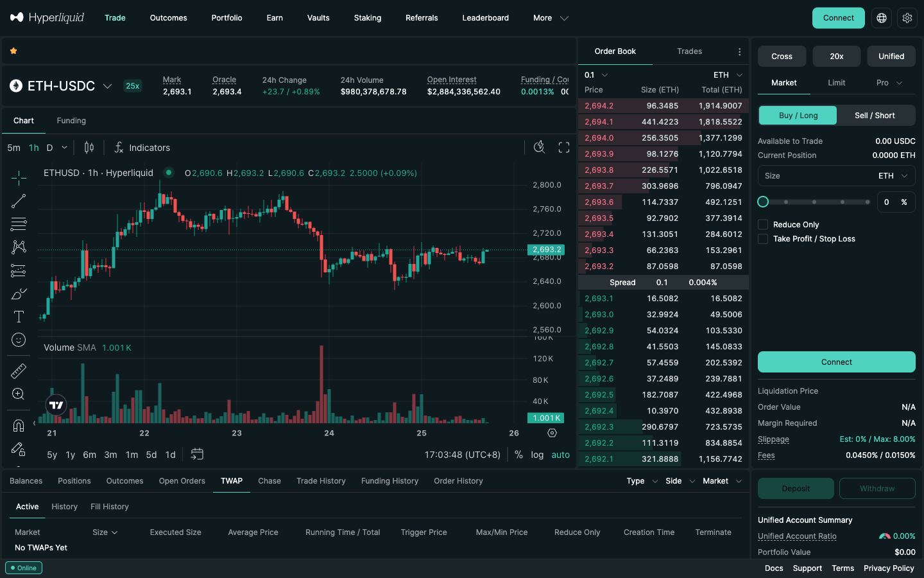The image size is (924, 578).
Task: Open the order book three-dot menu
Action: pos(739,51)
